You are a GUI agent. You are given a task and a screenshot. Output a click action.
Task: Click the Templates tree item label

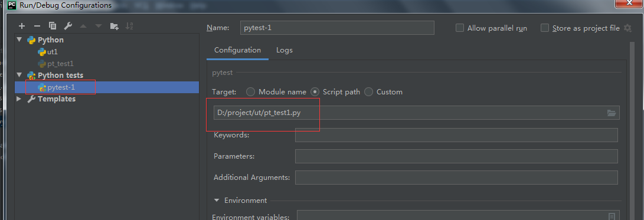tap(57, 99)
